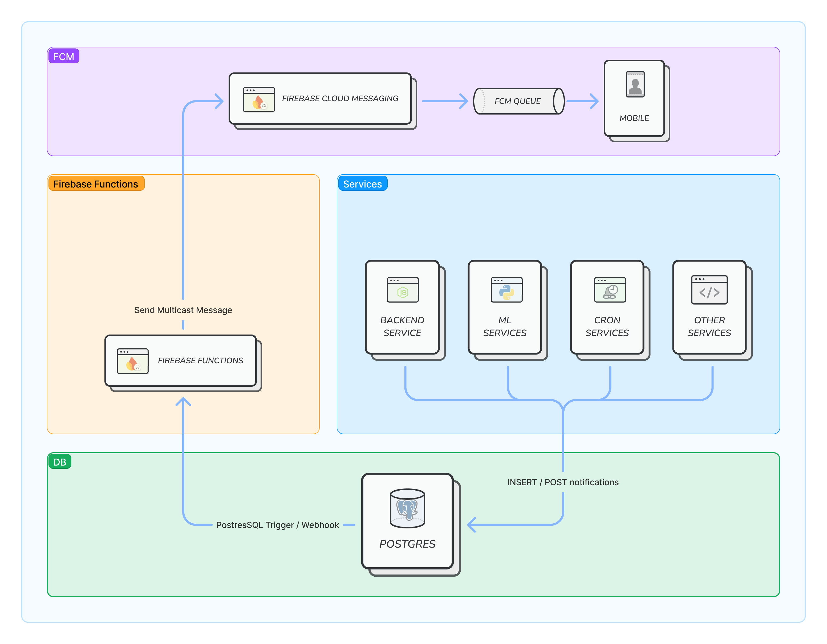Click the Firebase Cloud Messaging flame icon

click(259, 100)
